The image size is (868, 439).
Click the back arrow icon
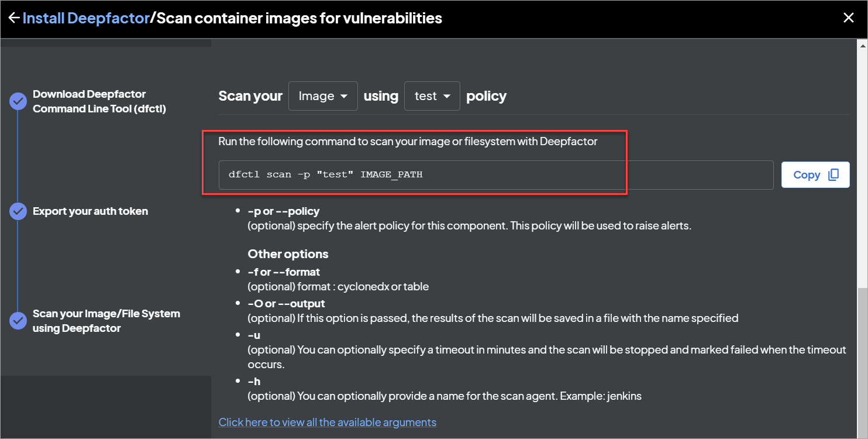(x=13, y=18)
